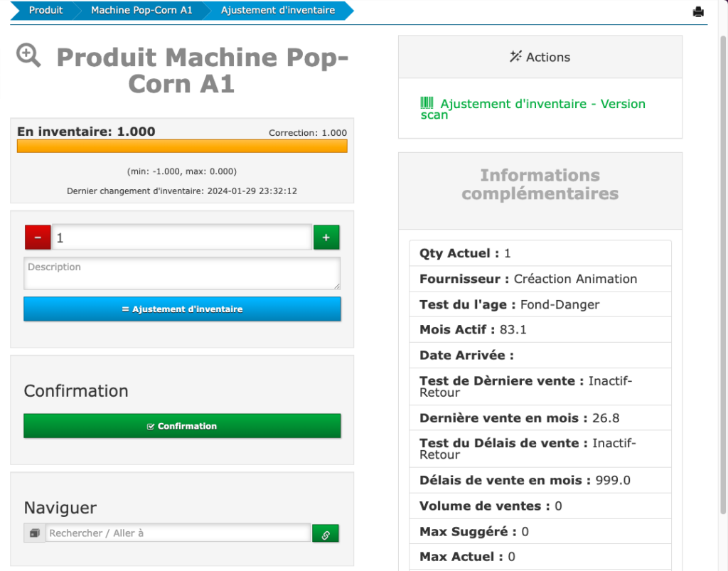Focus the quantity input field
The height and width of the screenshot is (571, 728).
[x=181, y=238]
